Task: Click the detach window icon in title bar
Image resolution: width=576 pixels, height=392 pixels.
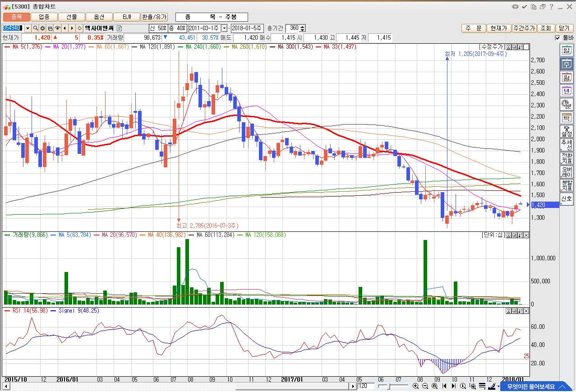Action: coord(543,7)
